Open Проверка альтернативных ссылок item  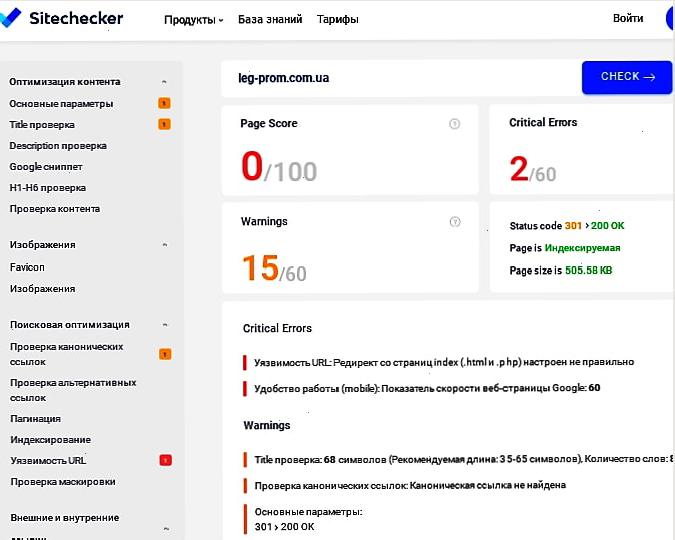(73, 390)
